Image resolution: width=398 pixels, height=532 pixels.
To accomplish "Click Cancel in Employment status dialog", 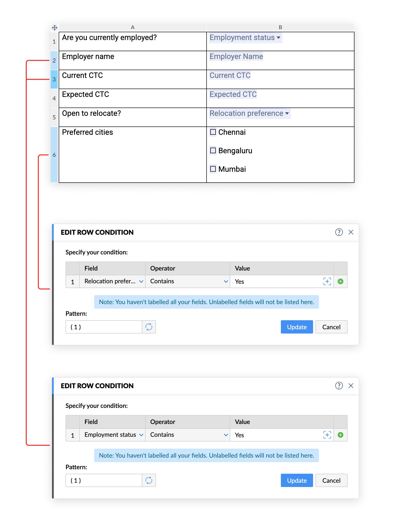I will pos(331,480).
